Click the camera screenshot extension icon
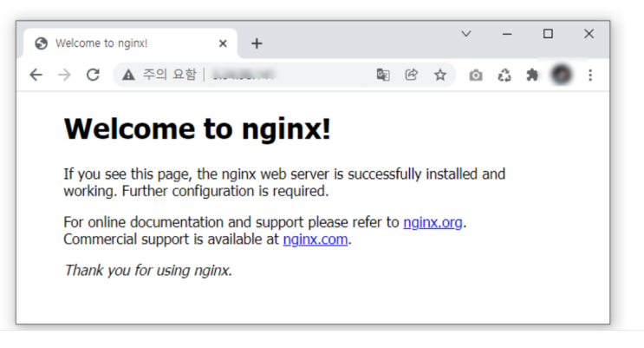The image size is (644, 348). coord(476,76)
